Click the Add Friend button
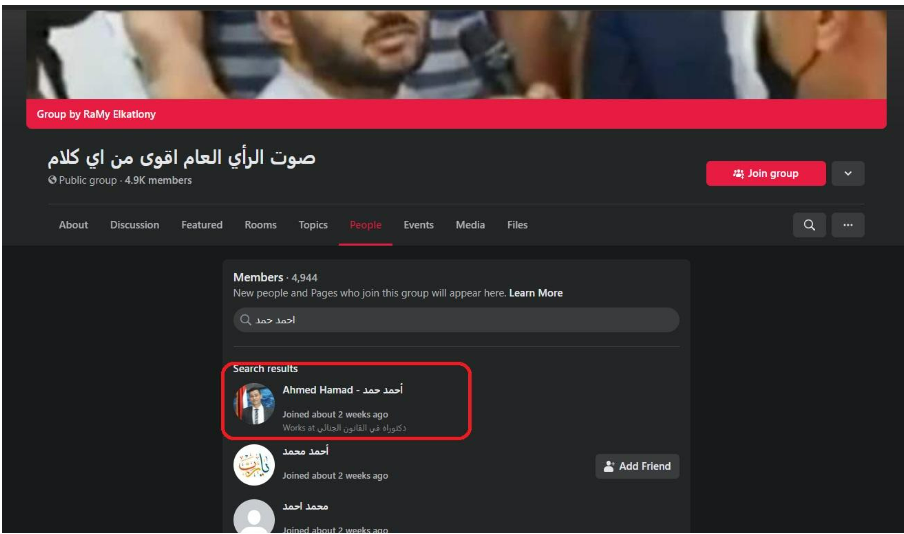 [637, 466]
